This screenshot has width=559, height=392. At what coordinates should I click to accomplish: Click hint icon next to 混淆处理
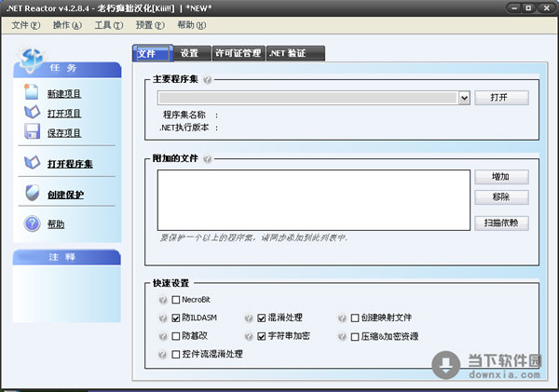coord(249,318)
